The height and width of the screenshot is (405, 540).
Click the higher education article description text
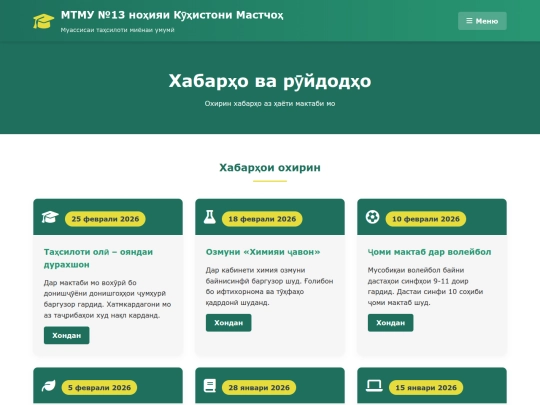[107, 299]
